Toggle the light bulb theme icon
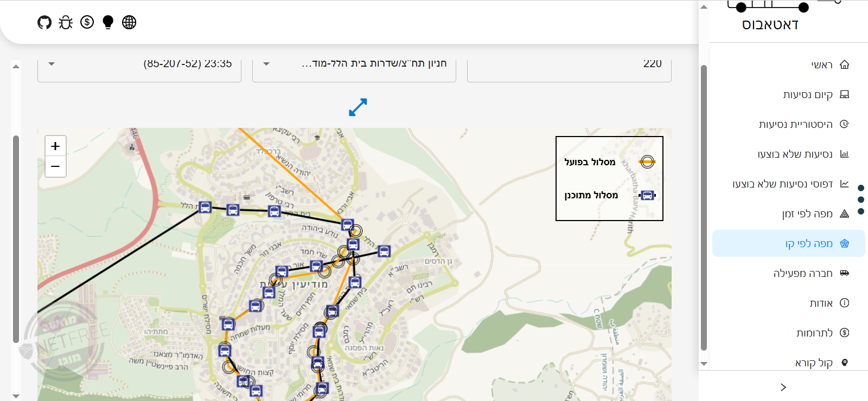Viewport: 868px width, 401px height. (108, 22)
